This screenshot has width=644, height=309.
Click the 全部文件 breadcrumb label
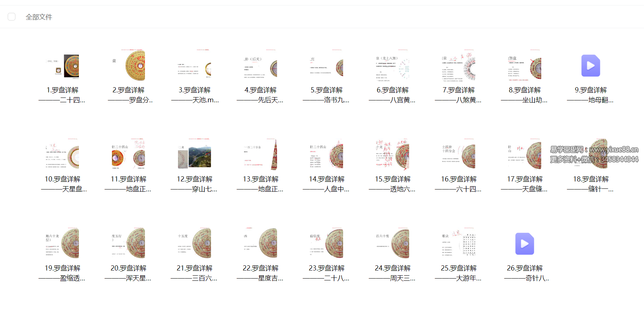click(39, 17)
